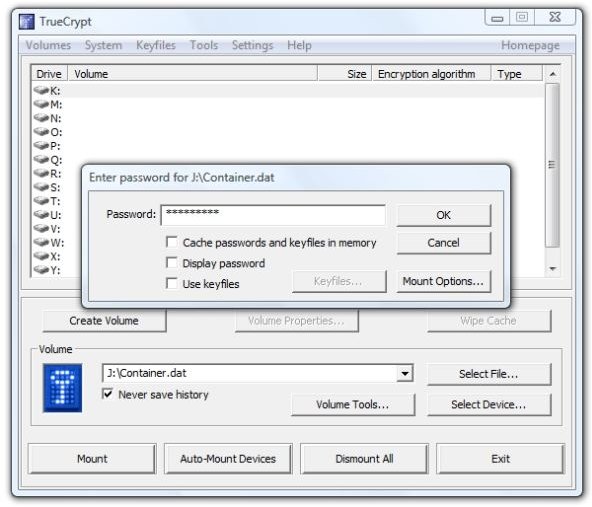The height and width of the screenshot is (507, 592).
Task: Click the Exit button
Action: coord(501,459)
